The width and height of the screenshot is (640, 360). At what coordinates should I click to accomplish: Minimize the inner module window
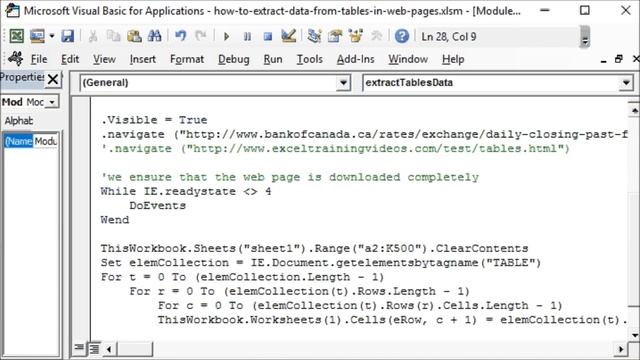point(603,60)
